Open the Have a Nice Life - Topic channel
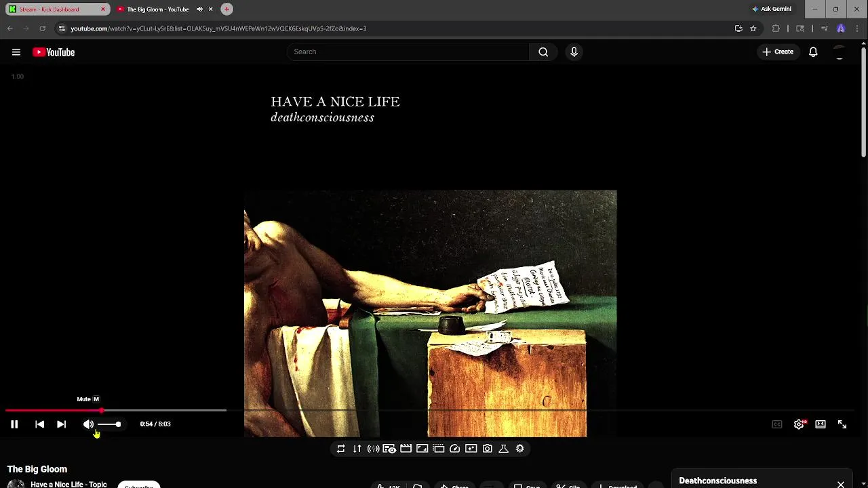 [68, 484]
